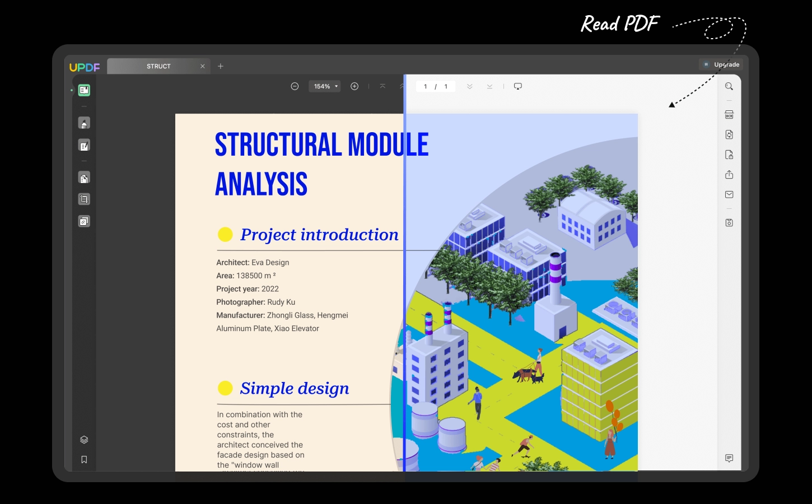The height and width of the screenshot is (504, 812).
Task: Switch to the STRUCT document tab
Action: pyautogui.click(x=158, y=66)
